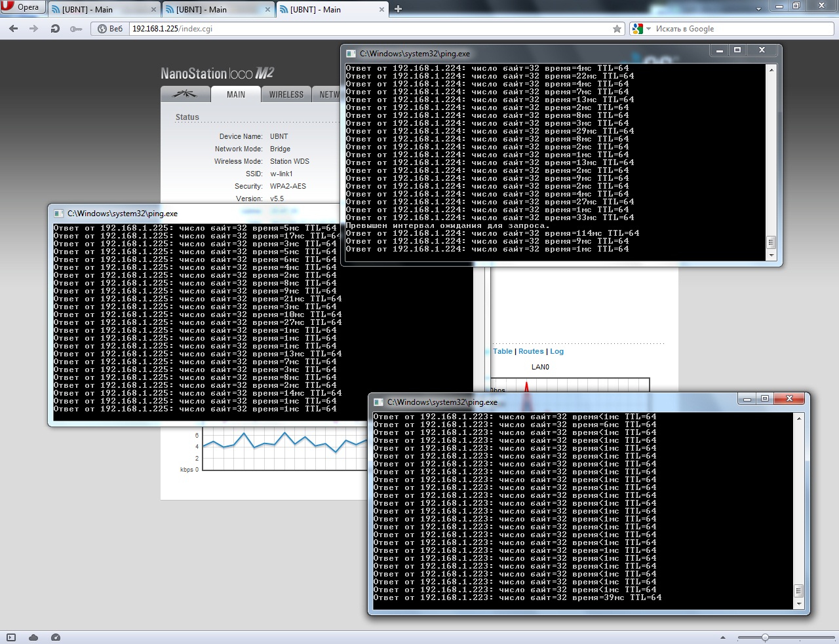Close the 192.168.1.223 ping window
This screenshot has width=839, height=644.
pos(789,399)
